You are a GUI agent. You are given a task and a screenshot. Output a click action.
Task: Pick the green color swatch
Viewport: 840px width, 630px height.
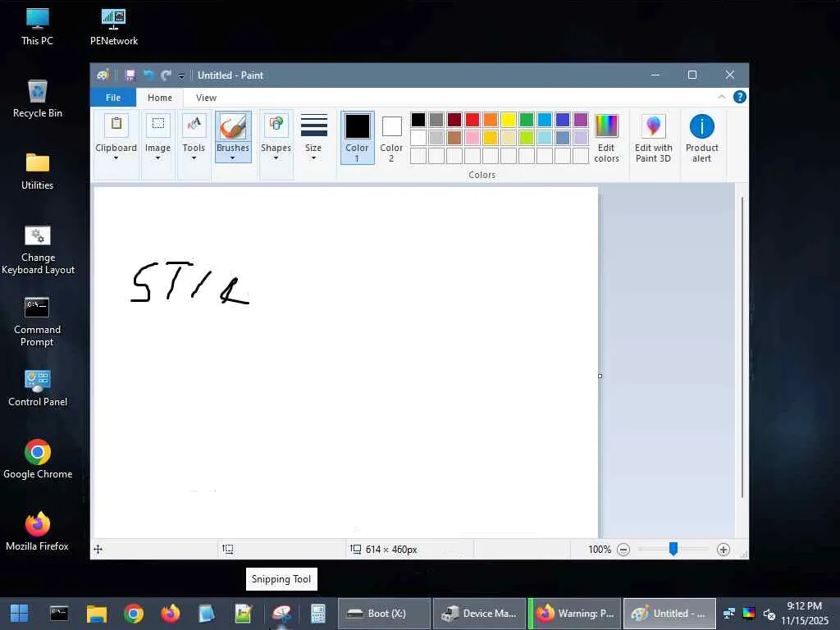(x=527, y=120)
